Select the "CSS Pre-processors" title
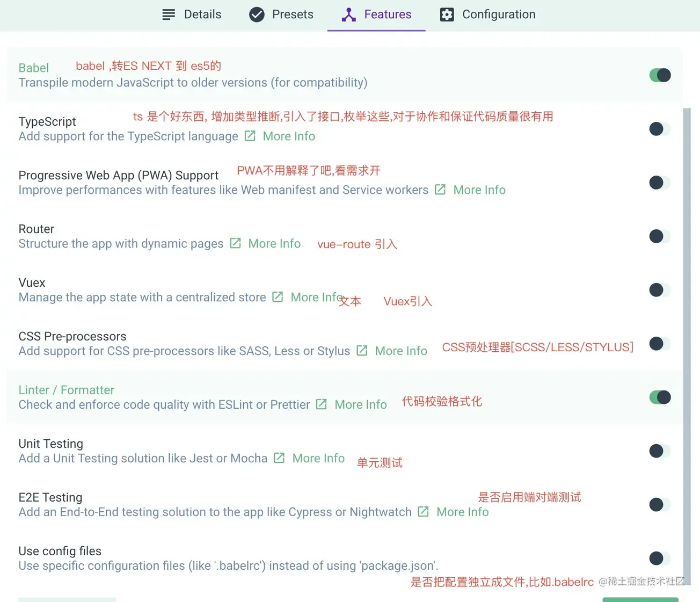 [x=72, y=337]
